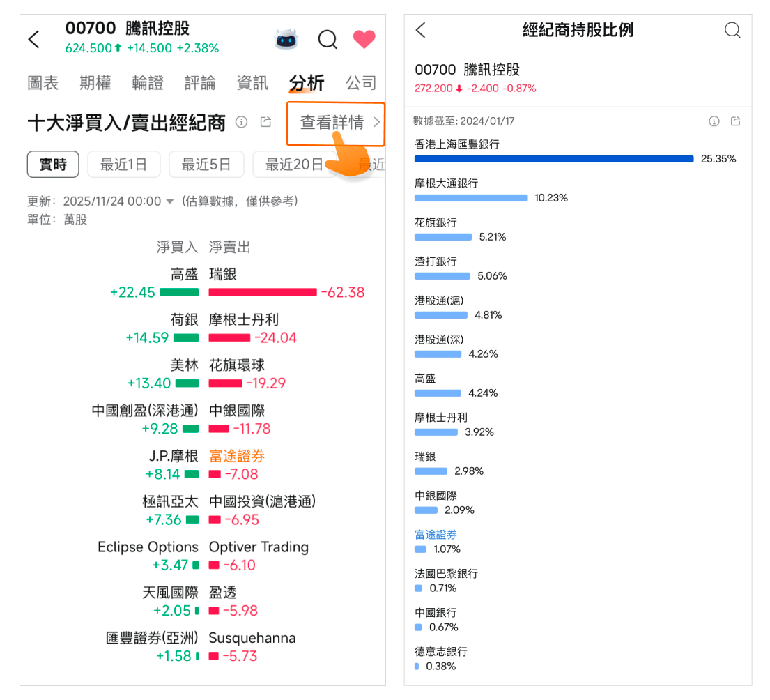Toggle the pink heart favorite icon
770x700 pixels.
coord(364,39)
